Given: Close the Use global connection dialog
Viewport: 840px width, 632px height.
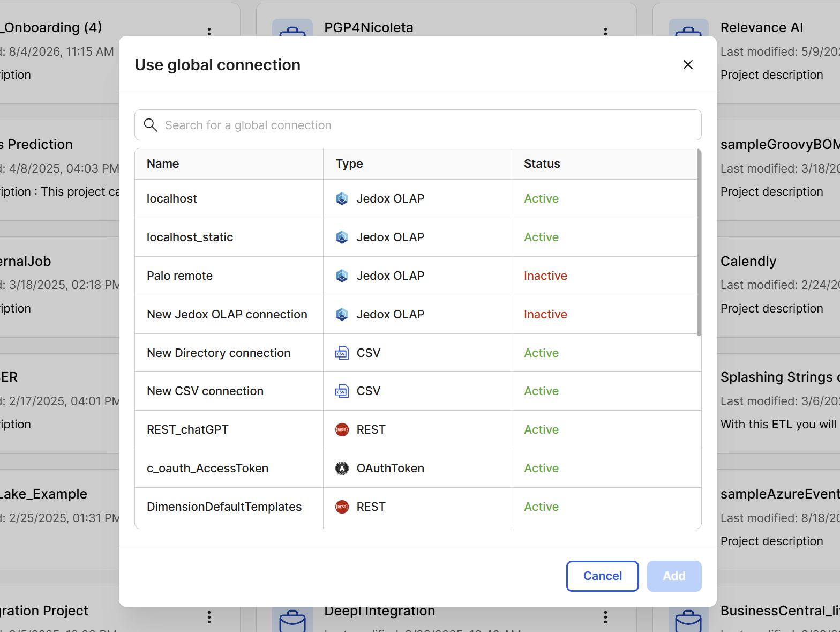Looking at the screenshot, I should [x=688, y=65].
